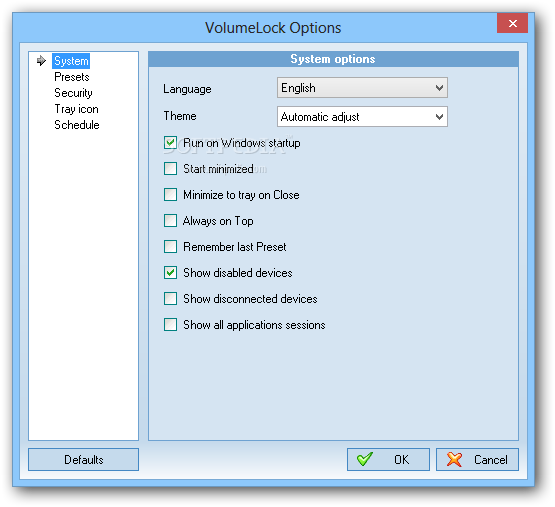Enable Show all applications sessions
The height and width of the screenshot is (507, 555).
click(170, 324)
